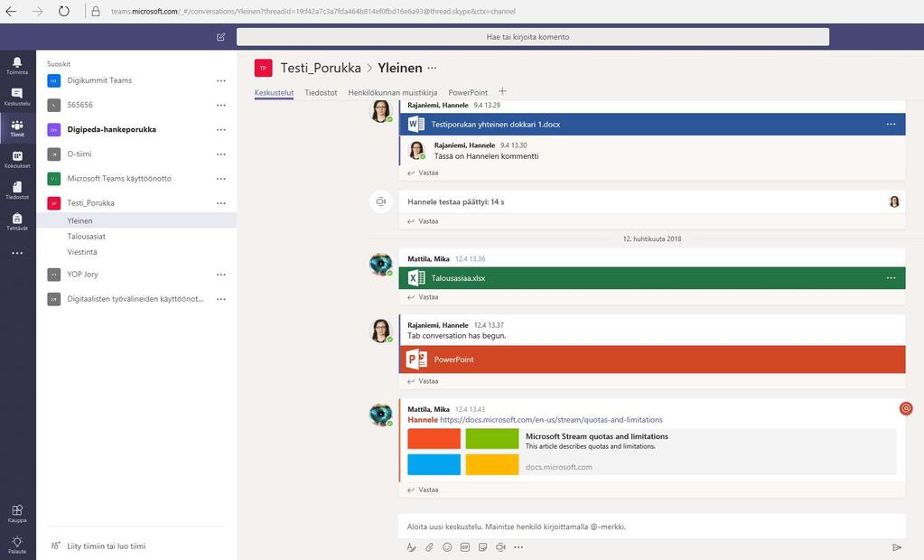Open more options for Testiporukan yhteinen dokkari
The height and width of the screenshot is (560, 924).
pyautogui.click(x=891, y=125)
